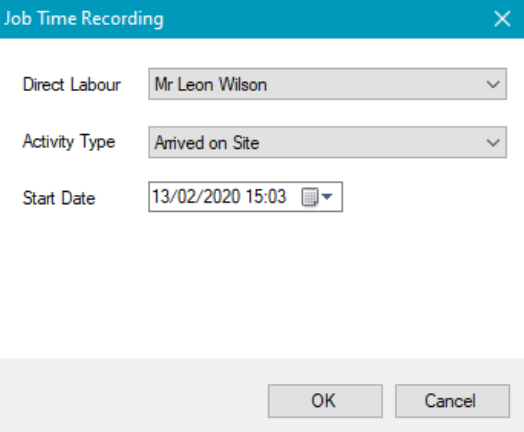Confirm the time recording with OK

(x=325, y=401)
